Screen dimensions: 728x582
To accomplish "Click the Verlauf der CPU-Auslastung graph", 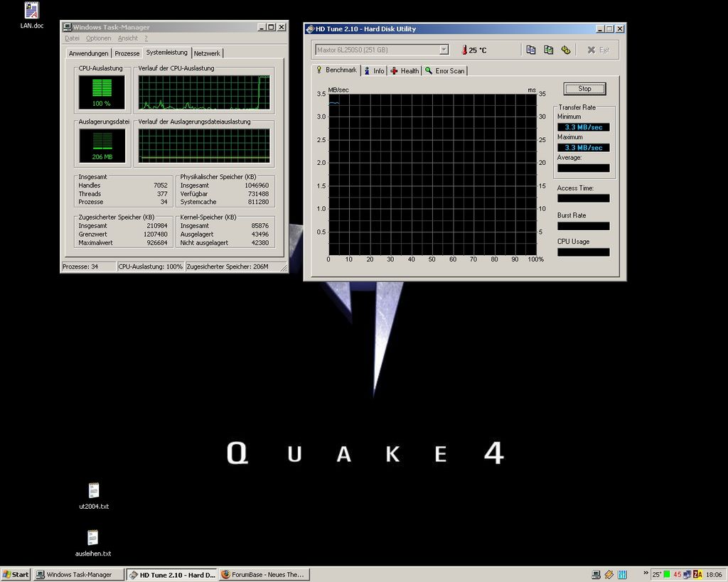I will tap(204, 92).
